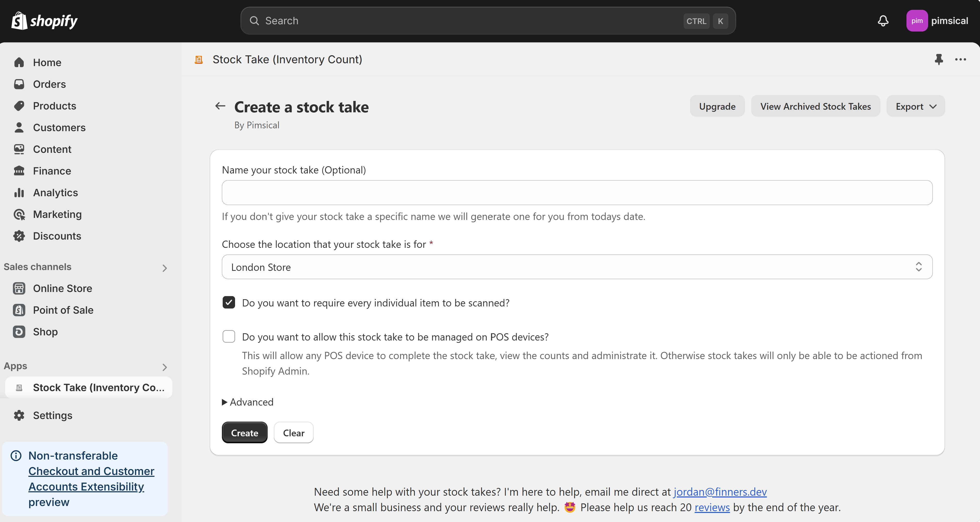The width and height of the screenshot is (980, 522).
Task: Open the Orders section
Action: (49, 84)
